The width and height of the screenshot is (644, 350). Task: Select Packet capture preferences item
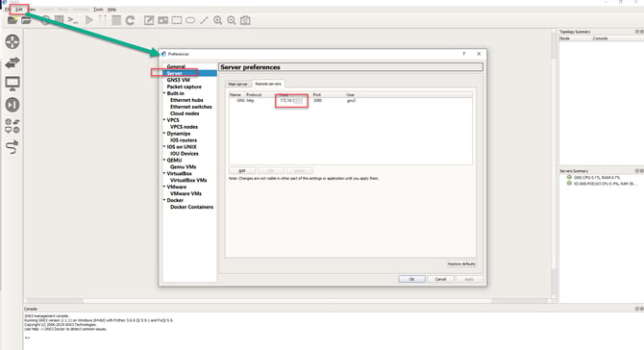[184, 87]
